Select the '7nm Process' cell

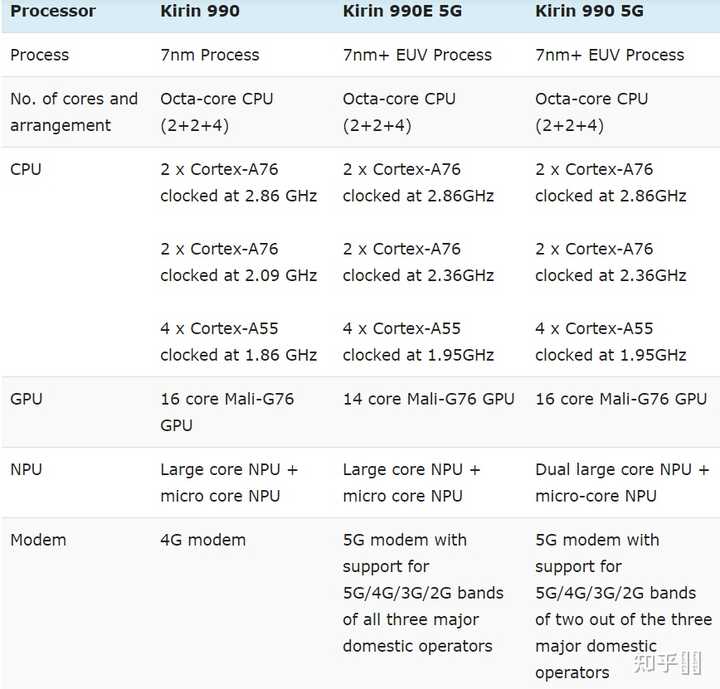pos(209,55)
